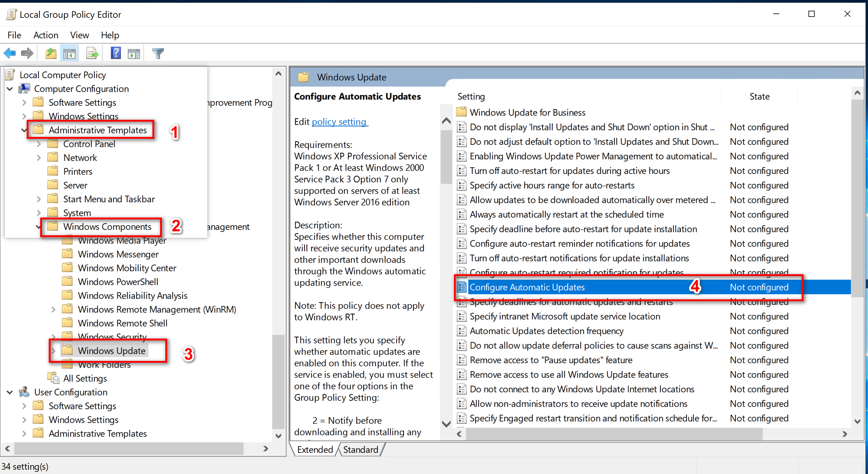The width and height of the screenshot is (868, 474).
Task: Click the State column header
Action: [759, 97]
